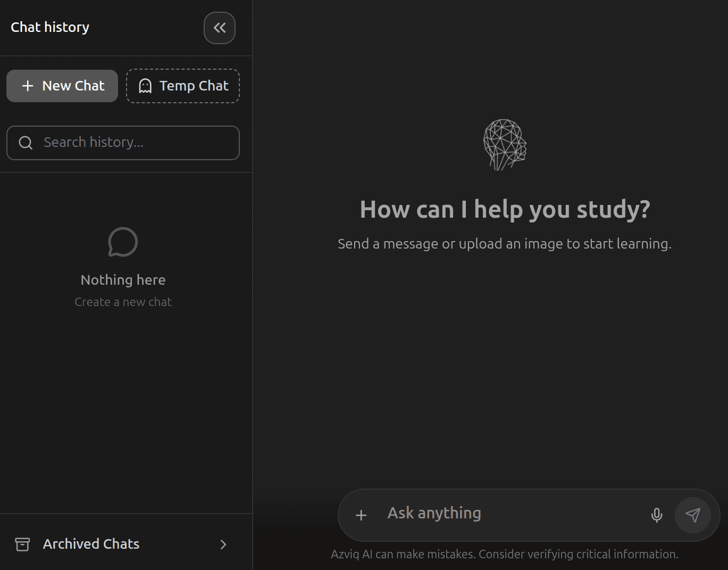Click the 'How can I help you study?' heading
Viewport: 728px width, 570px height.
[x=505, y=209]
